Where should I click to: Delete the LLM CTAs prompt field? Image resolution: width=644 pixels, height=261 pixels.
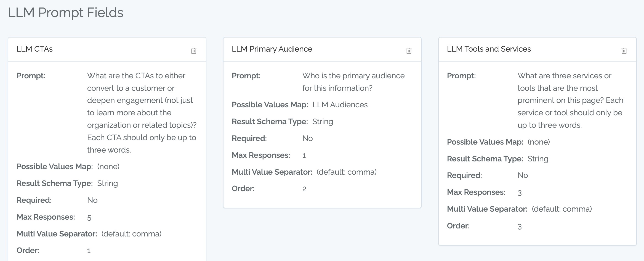pyautogui.click(x=194, y=51)
